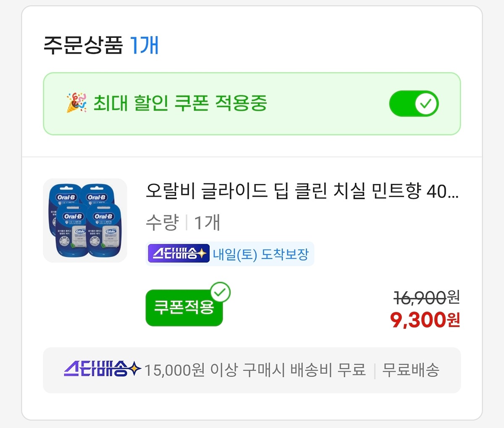Toggle the max discount coupon switch

(x=414, y=104)
